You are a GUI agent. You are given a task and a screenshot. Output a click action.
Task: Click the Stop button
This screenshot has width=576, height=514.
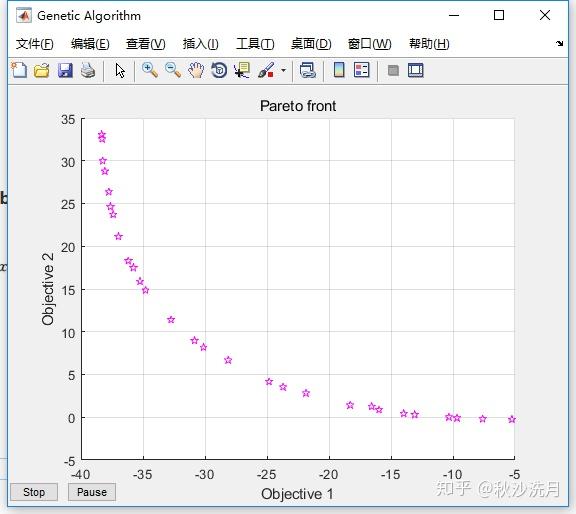pos(34,492)
